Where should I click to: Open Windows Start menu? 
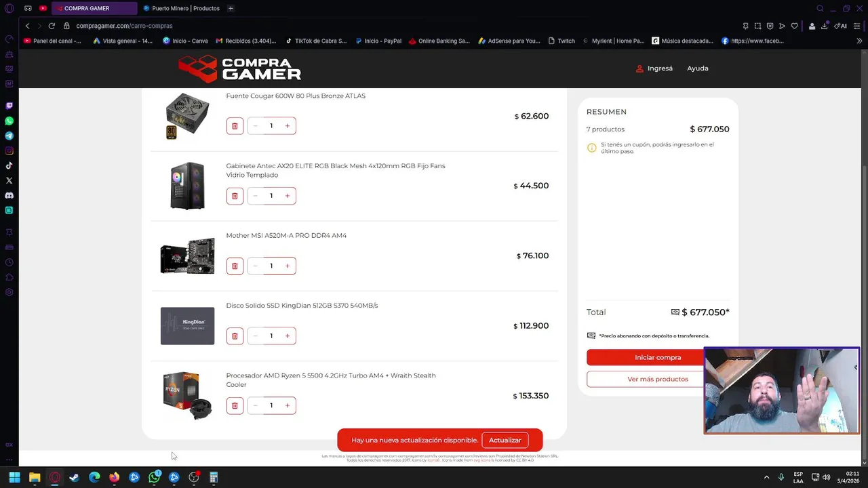14,477
